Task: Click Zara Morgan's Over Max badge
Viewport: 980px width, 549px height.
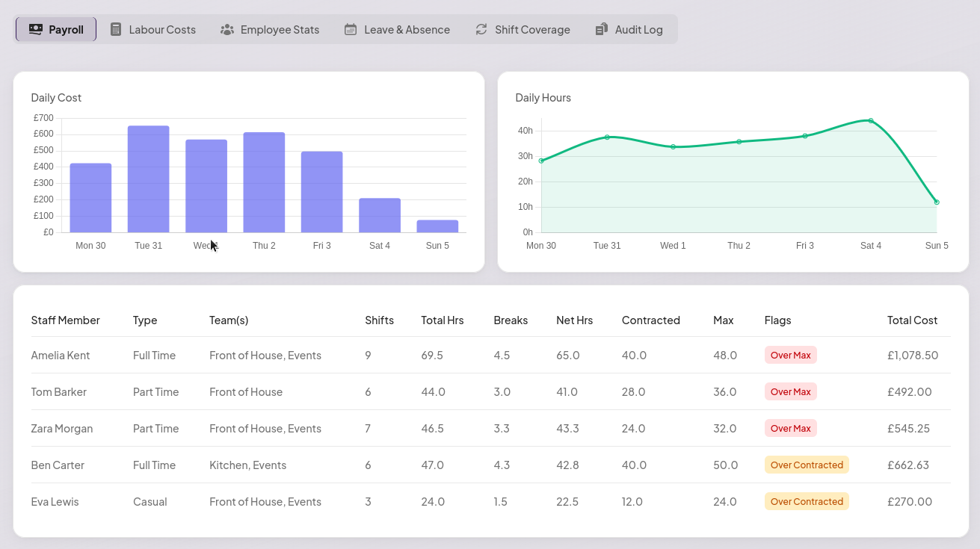Action: 791,428
